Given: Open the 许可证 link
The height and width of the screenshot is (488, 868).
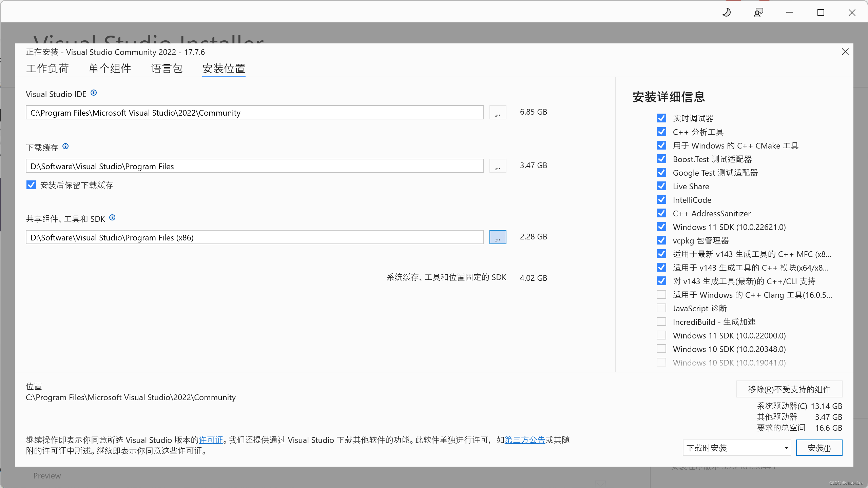Looking at the screenshot, I should (x=211, y=440).
